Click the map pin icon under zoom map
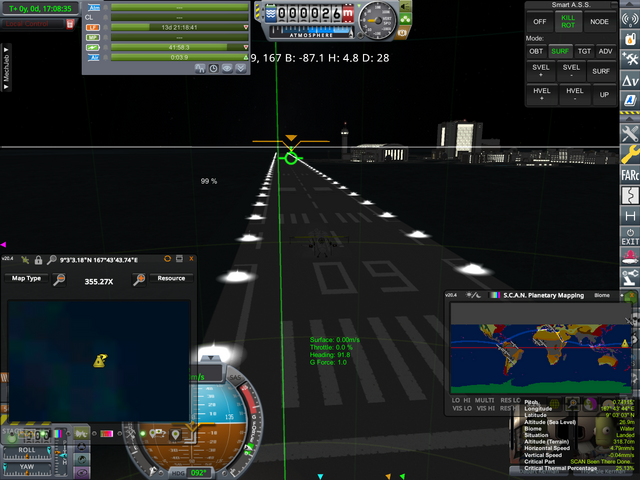This screenshot has height=480, width=640. pos(176,435)
